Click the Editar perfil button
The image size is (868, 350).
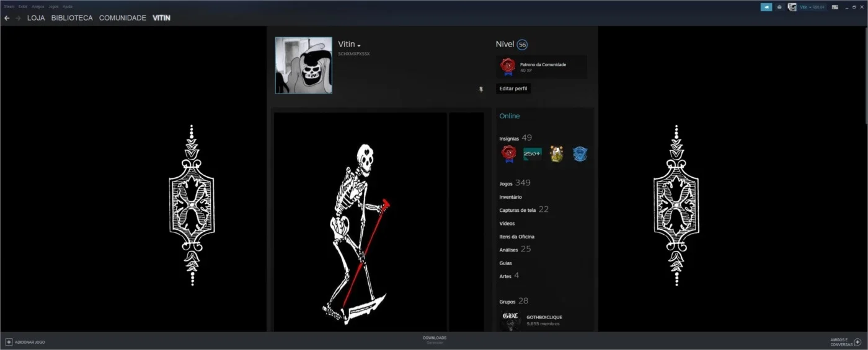click(513, 89)
